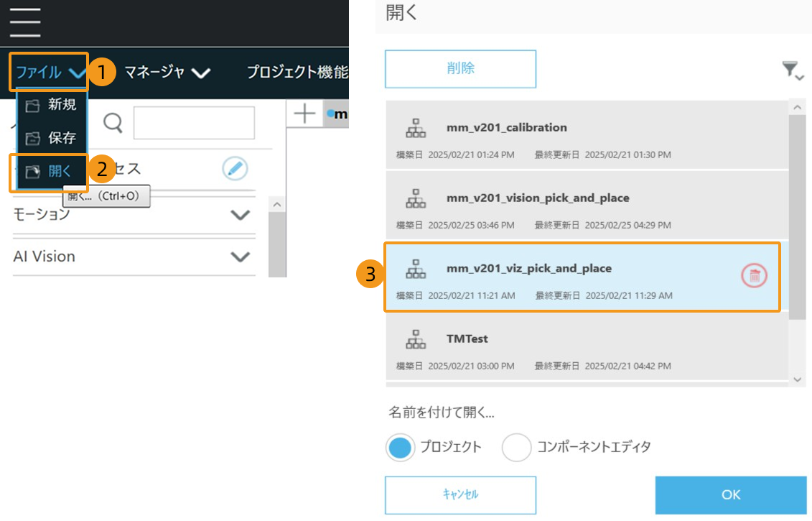Viewport: 812px width, 521px height.
Task: Expand the モーション section
Action: coord(240,215)
